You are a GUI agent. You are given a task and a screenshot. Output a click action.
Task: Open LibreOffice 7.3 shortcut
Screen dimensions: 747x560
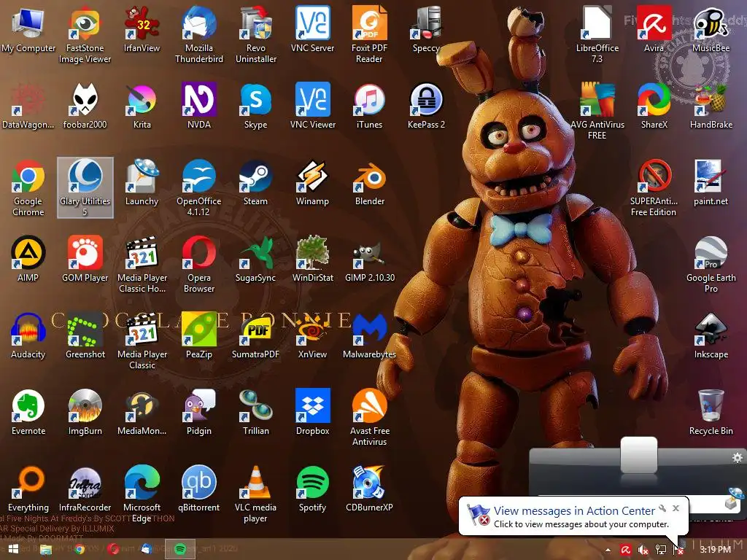point(597,35)
